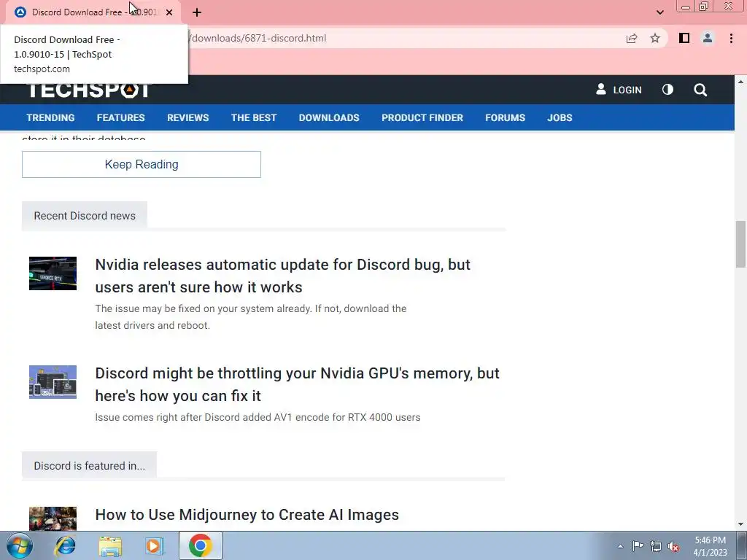This screenshot has height=560, width=747.
Task: Bookmark this page with the star icon
Action: pyautogui.click(x=655, y=39)
